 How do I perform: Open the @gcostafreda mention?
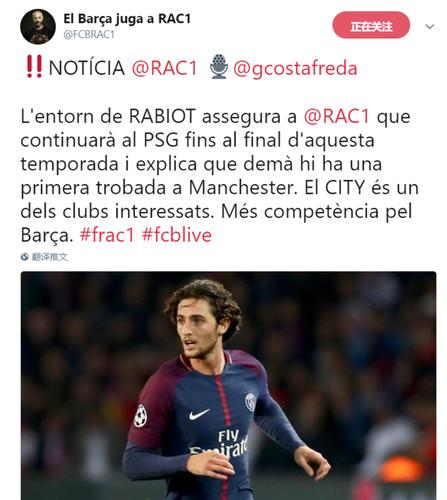pyautogui.click(x=295, y=69)
